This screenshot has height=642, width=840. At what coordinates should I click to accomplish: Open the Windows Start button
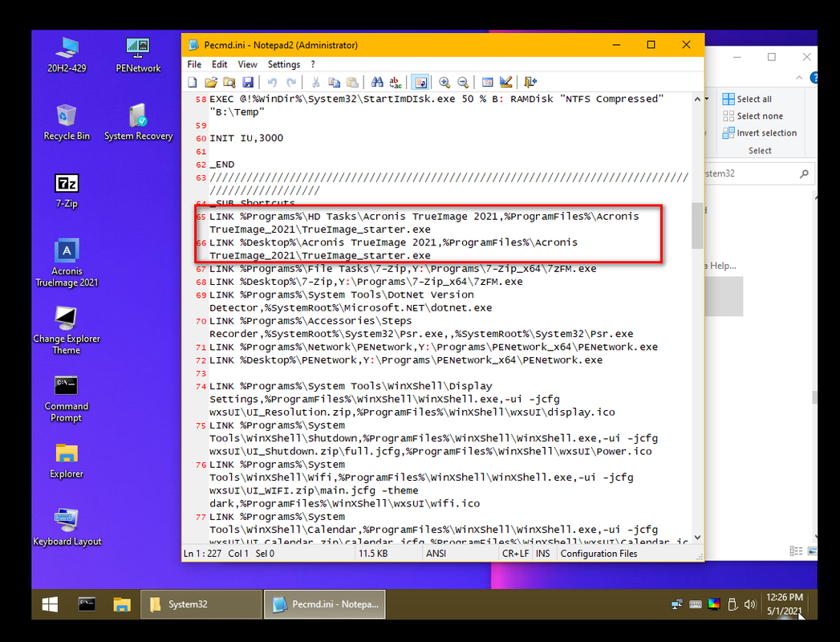click(50, 604)
